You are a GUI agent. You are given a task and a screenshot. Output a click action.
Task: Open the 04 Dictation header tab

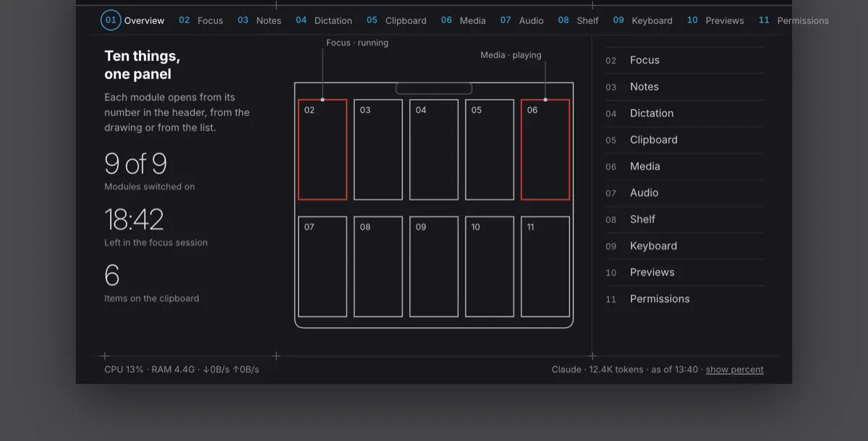324,20
